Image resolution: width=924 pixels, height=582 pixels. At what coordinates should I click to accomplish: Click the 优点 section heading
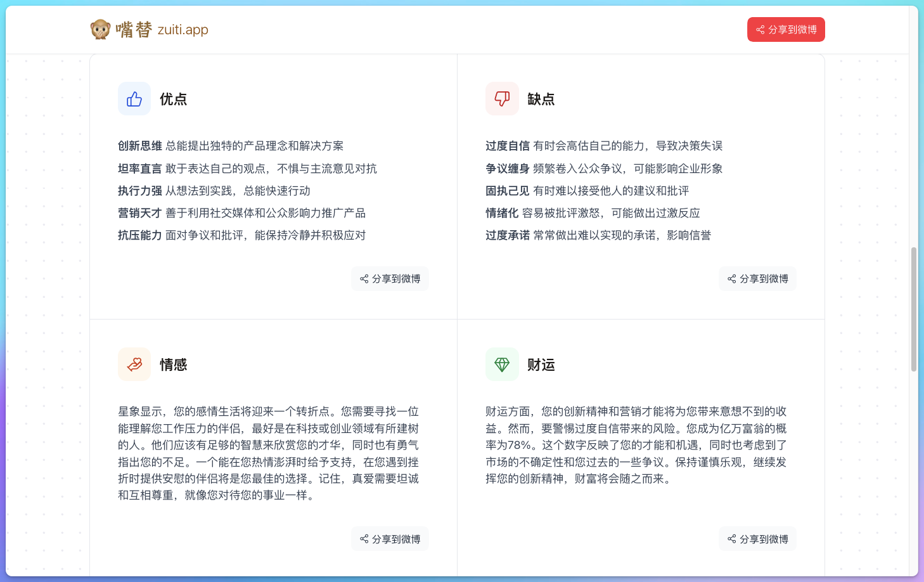click(173, 99)
